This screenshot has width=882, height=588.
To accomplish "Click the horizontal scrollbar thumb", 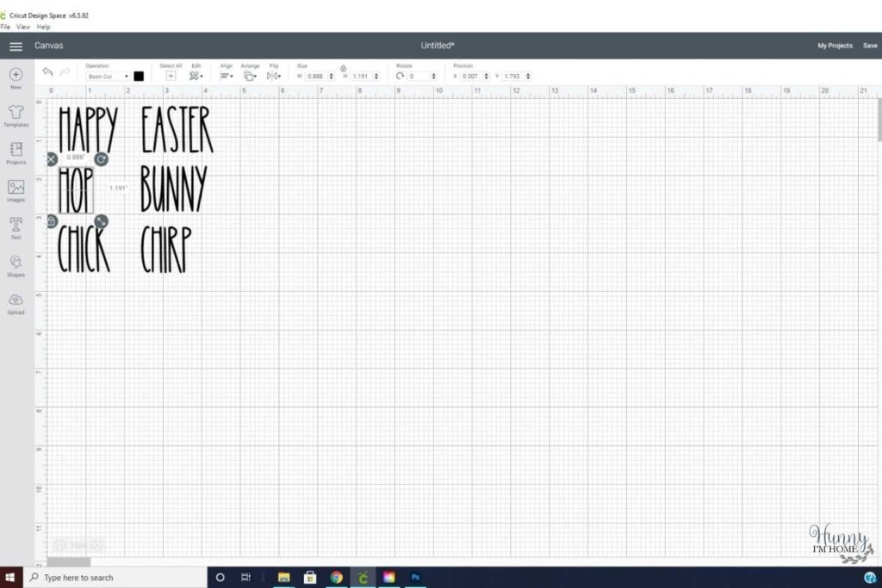I will [69, 561].
